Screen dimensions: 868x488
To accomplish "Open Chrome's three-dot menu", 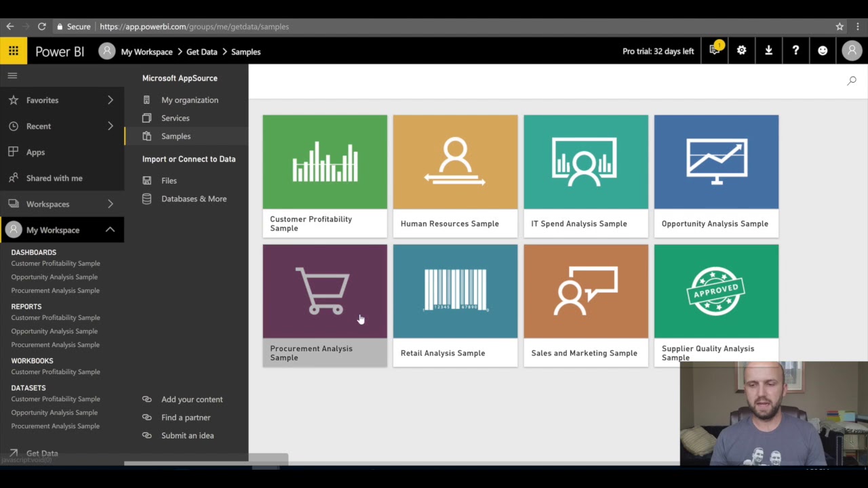I will point(858,26).
